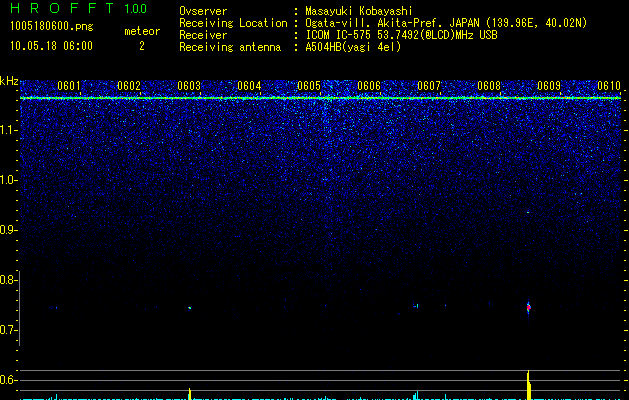Click the 0605 time marker
Screen dimensions: 629x400
[309, 86]
